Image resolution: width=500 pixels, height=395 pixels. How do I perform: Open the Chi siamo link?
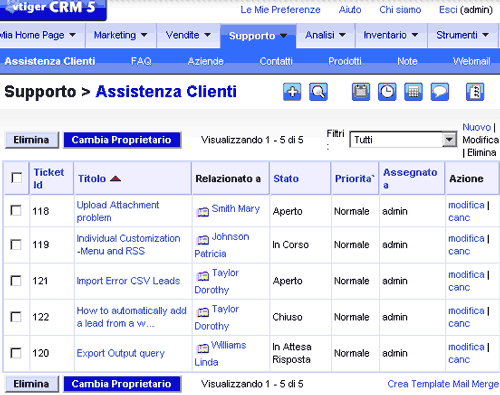tap(400, 10)
